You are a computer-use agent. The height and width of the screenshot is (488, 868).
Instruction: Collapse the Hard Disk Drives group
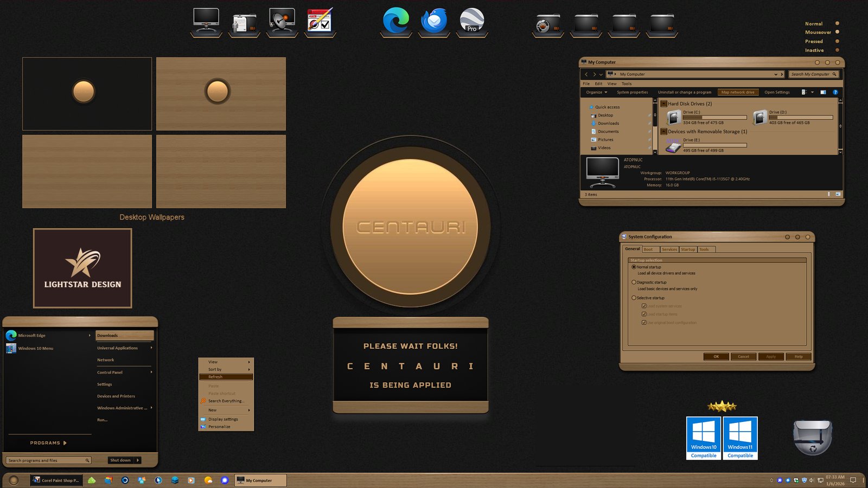pos(663,104)
